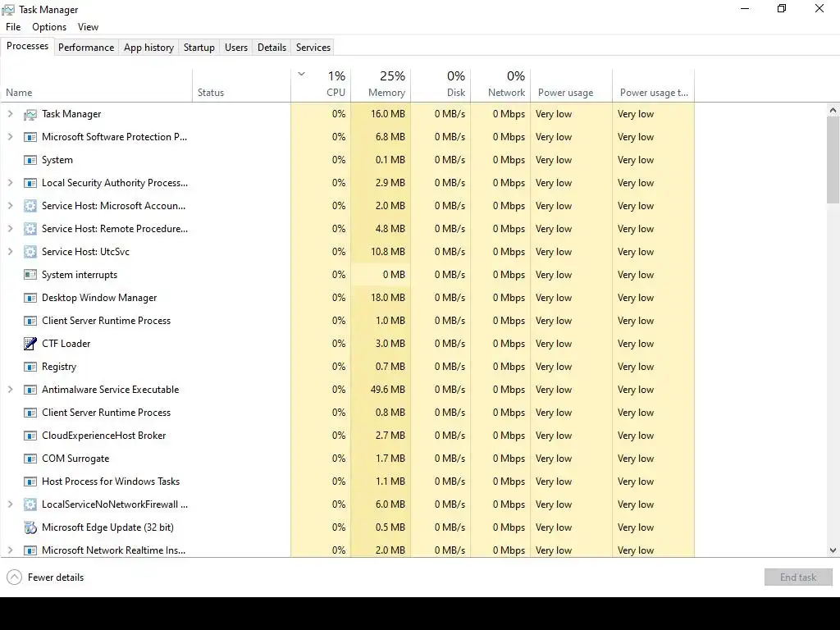Expand Service Host: UtcSvc row

point(10,252)
